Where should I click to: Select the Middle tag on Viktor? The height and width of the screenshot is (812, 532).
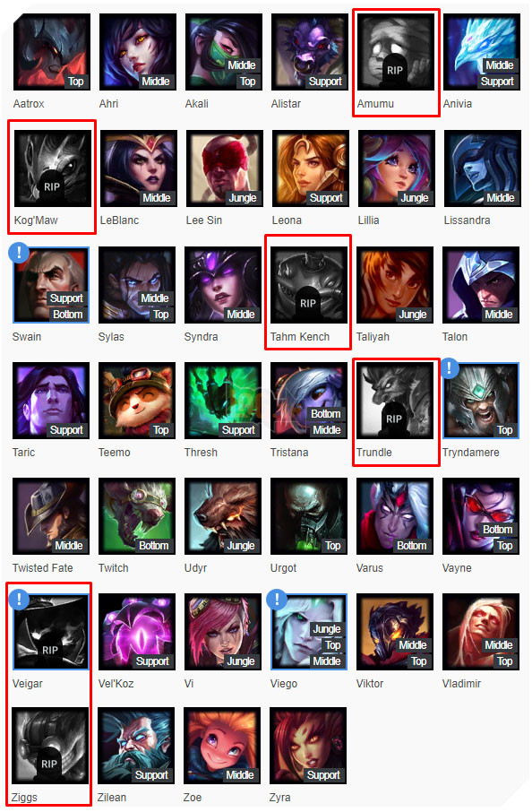tap(413, 644)
